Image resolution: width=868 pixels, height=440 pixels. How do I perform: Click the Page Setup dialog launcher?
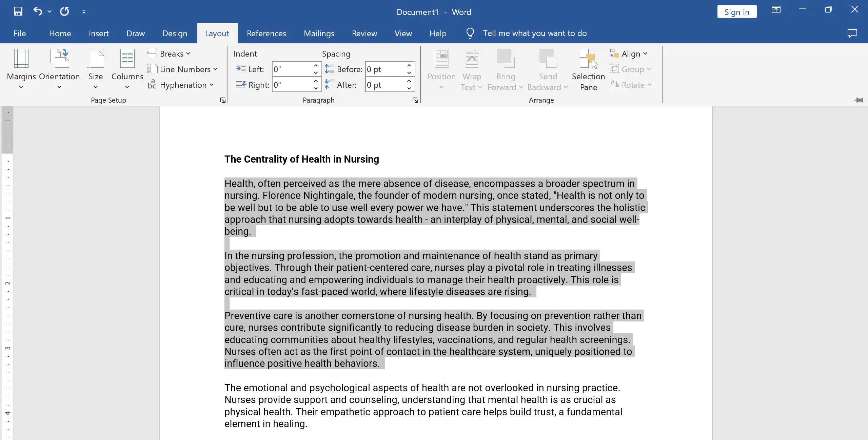[x=223, y=101]
